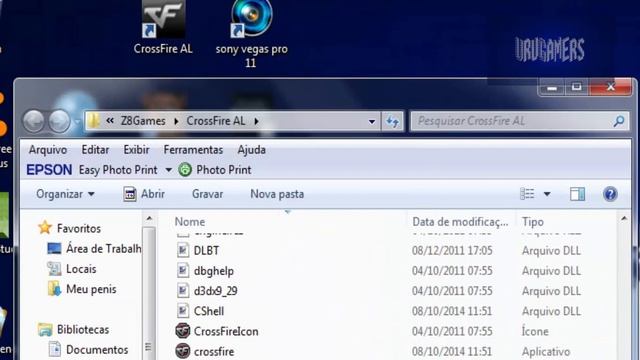Click the CrossFire AL breadcrumb segment

216,121
